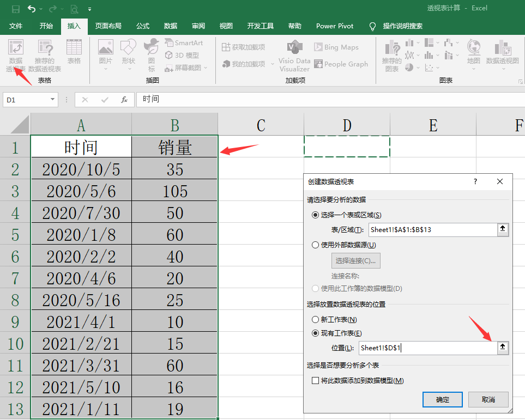Expand Undo history dropdown arrow
This screenshot has height=420, width=525.
pyautogui.click(x=41, y=9)
